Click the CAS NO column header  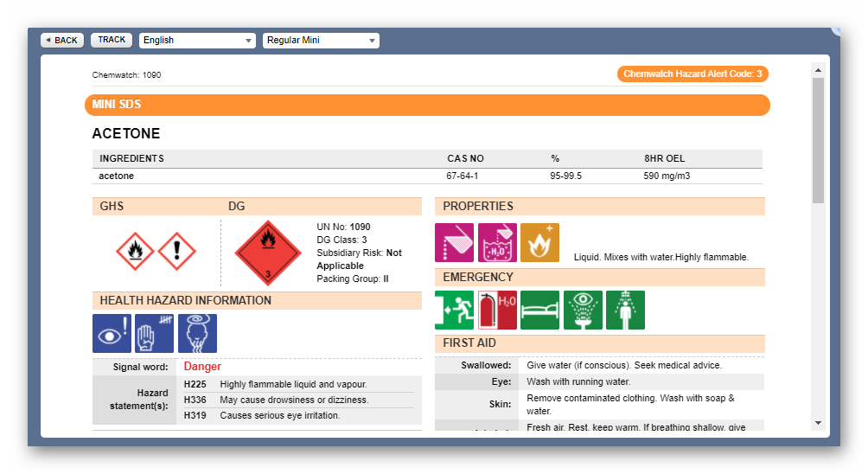[465, 158]
